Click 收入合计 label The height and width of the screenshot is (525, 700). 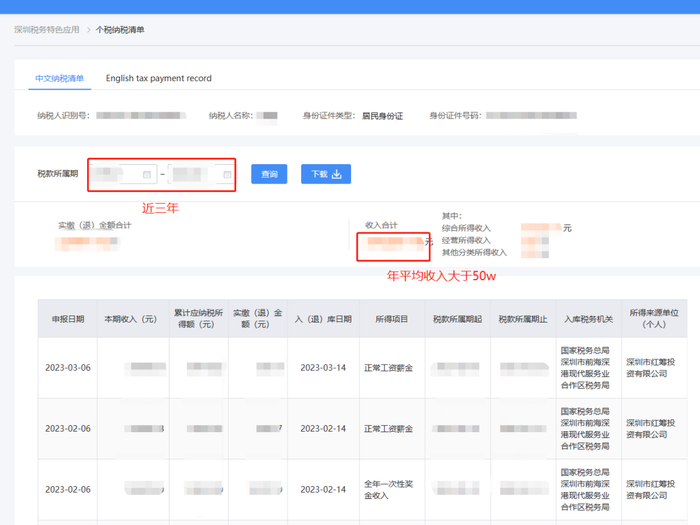(381, 225)
